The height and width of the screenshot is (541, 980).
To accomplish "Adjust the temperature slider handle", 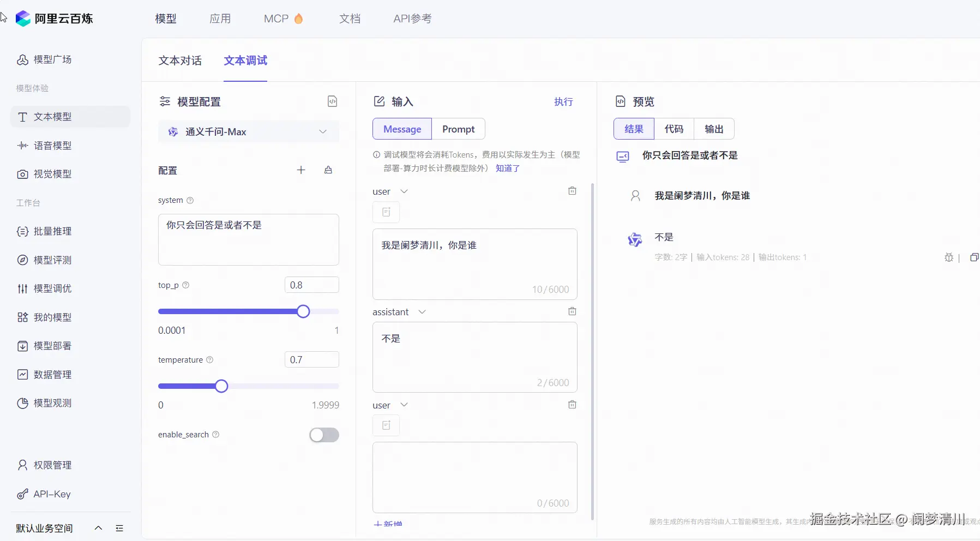I will pyautogui.click(x=221, y=386).
